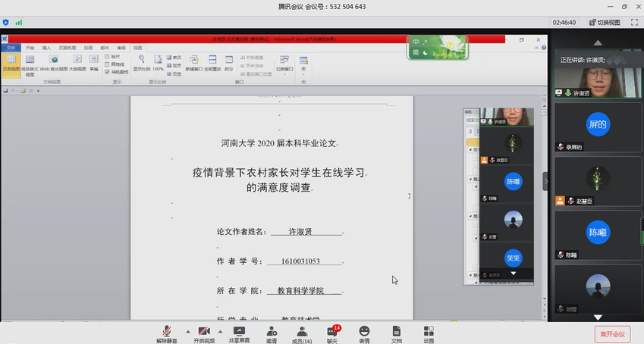Save document via quick access toolbar

click(x=5, y=91)
